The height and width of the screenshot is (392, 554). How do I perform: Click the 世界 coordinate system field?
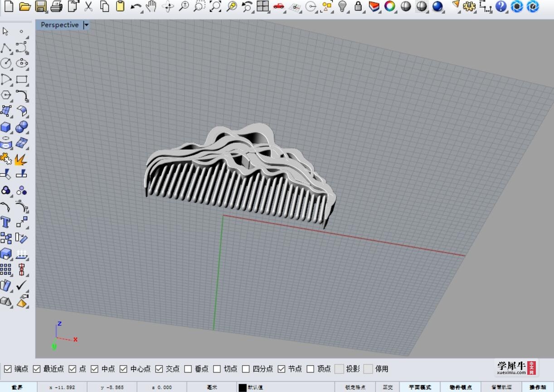pos(18,387)
